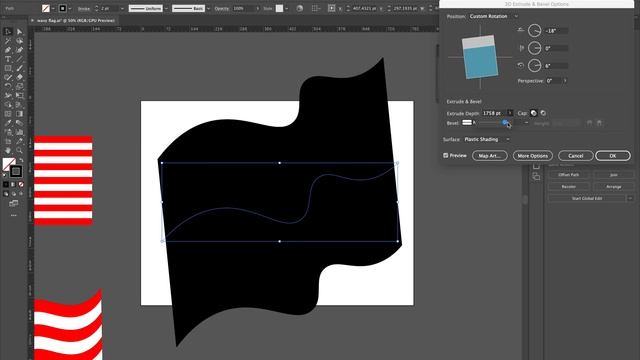Open Position Custom Rotation dropdown
Viewport: 640px width, 360px height.
(493, 16)
